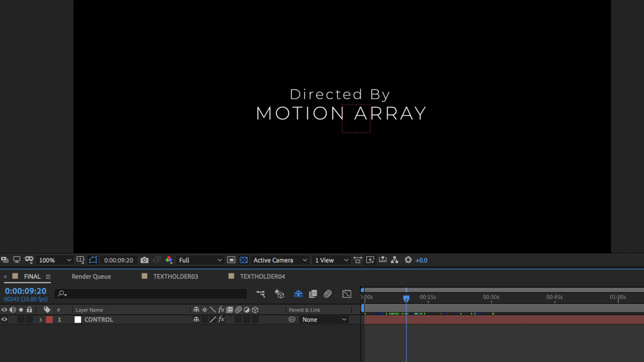Click the Region of Interest icon
Screen dimensions: 644x362
(231, 260)
